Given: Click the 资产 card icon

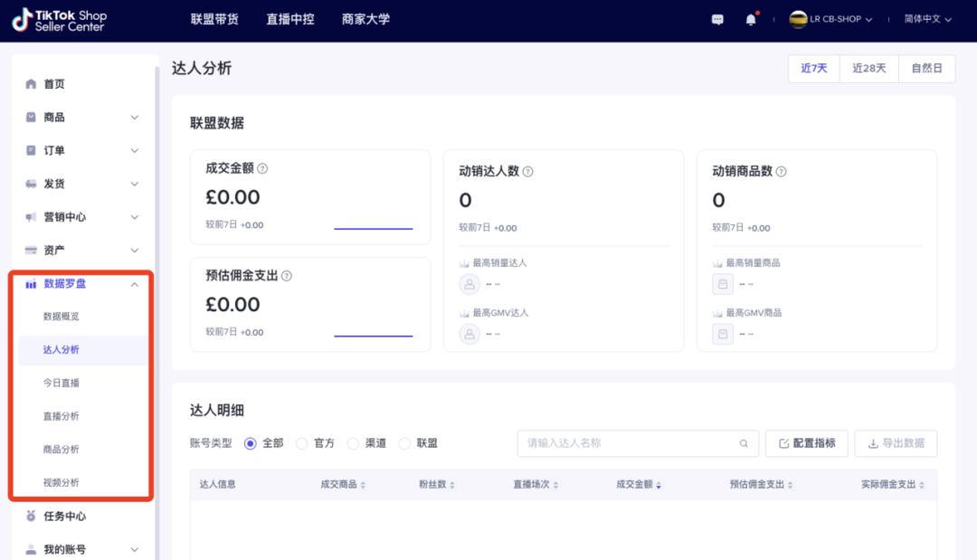Looking at the screenshot, I should pyautogui.click(x=31, y=250).
